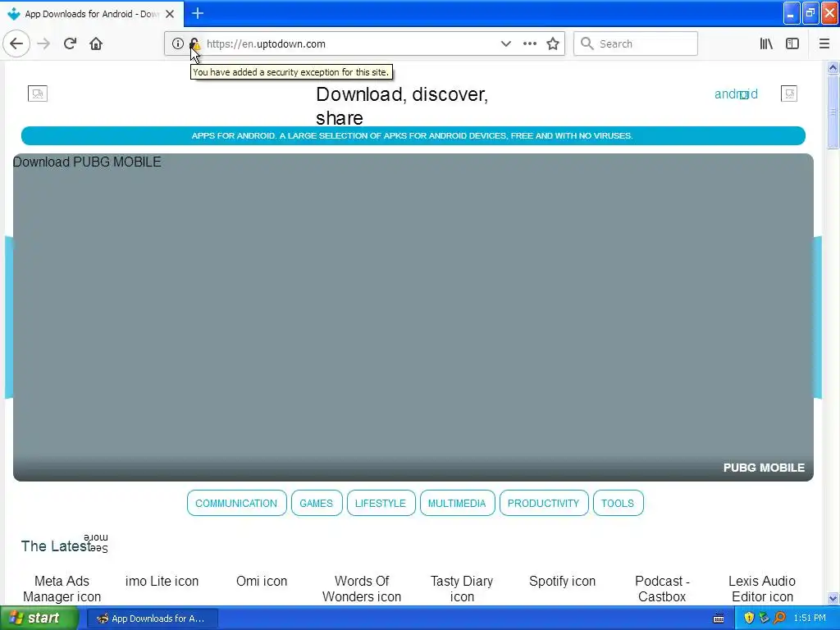840x630 pixels.
Task: Click the broken logo image at top left
Action: [38, 94]
